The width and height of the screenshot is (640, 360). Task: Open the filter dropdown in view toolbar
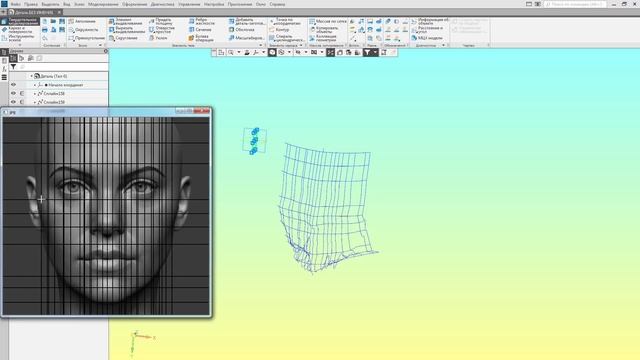[x=375, y=53]
